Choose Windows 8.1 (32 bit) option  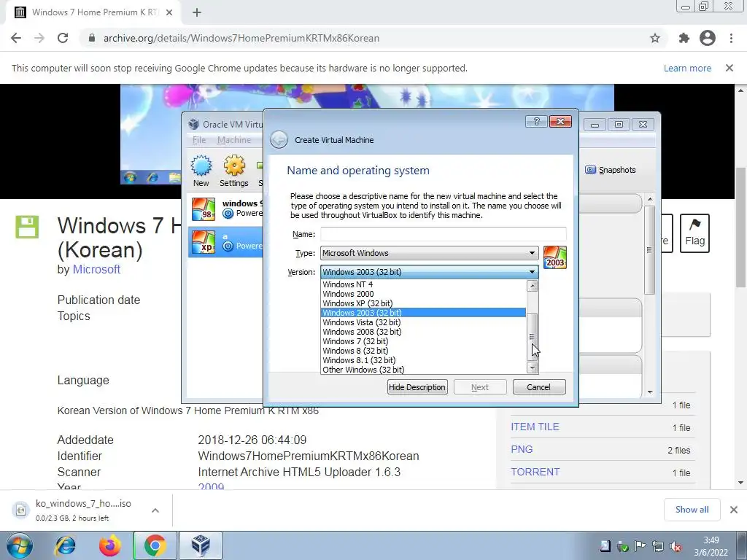(x=424, y=360)
